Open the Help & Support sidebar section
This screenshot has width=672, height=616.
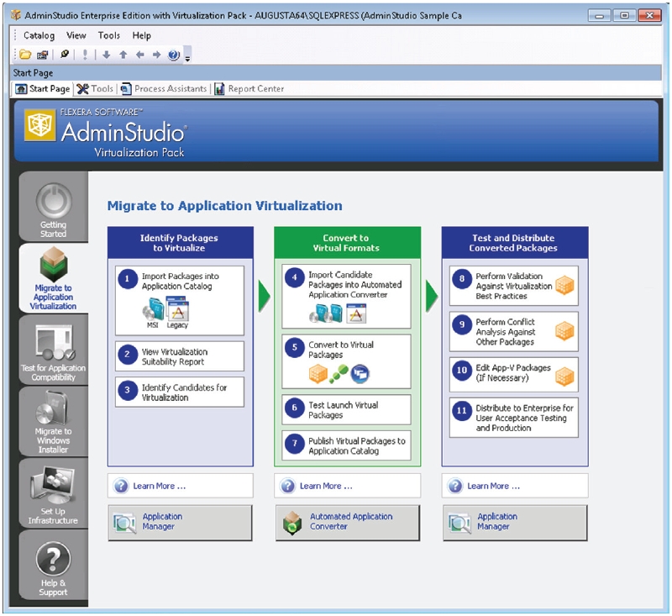point(53,567)
